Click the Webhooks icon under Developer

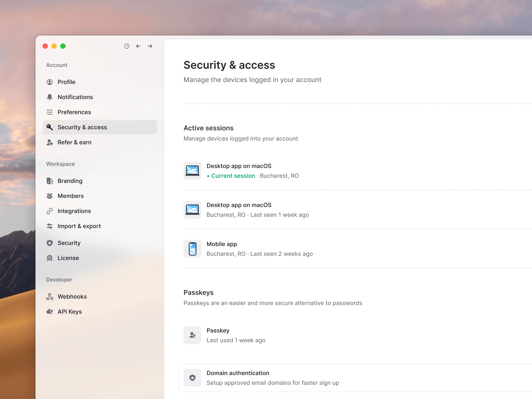point(50,297)
